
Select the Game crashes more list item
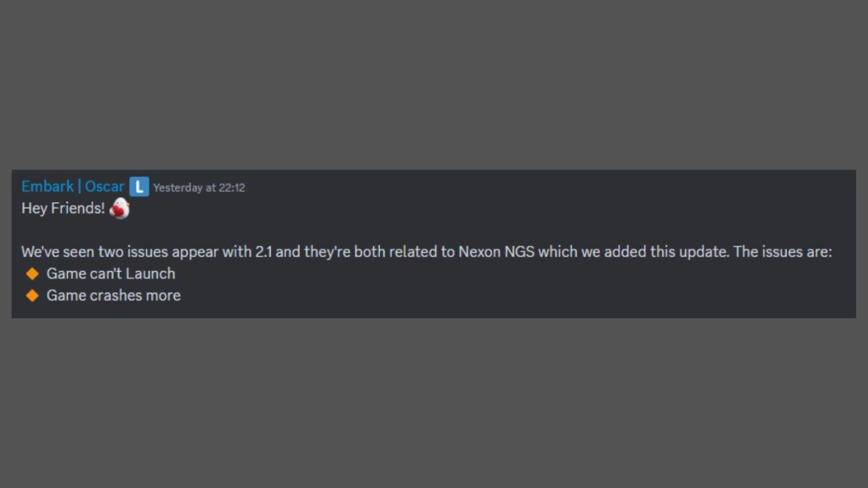[x=114, y=295]
